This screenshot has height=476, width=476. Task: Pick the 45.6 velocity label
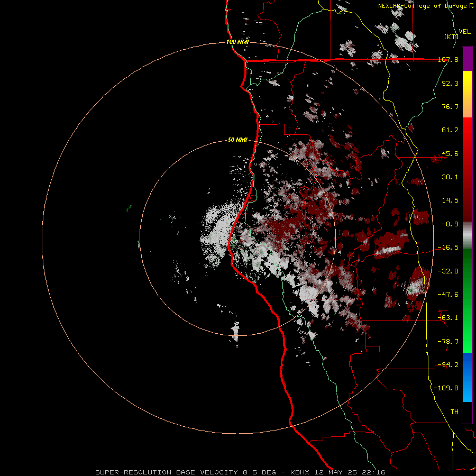click(450, 153)
